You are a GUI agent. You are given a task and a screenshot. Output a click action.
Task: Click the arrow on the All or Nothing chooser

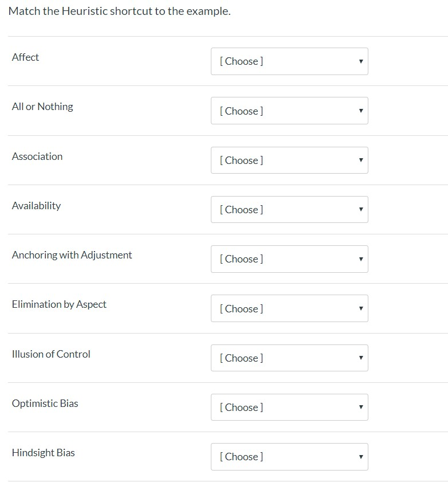pos(360,111)
